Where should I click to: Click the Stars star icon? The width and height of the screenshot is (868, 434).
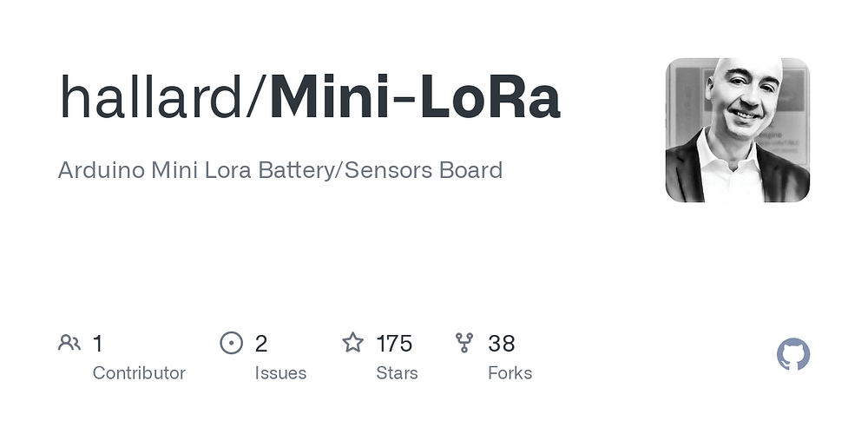(x=352, y=343)
